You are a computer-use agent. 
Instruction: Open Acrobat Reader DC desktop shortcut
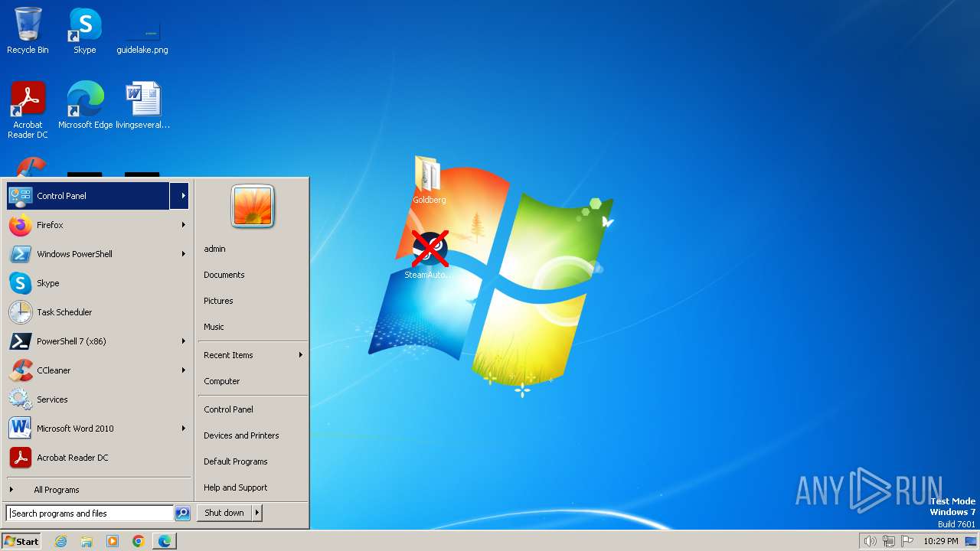28,109
